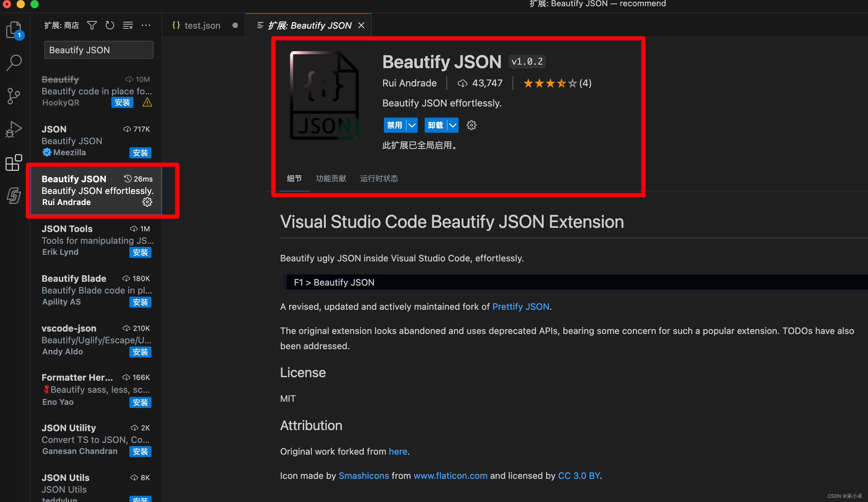
Task: Open the extensions panel more actions menu
Action: pos(146,25)
